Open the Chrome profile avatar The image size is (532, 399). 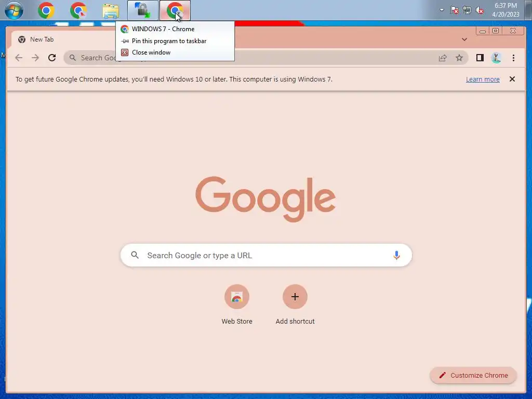click(496, 58)
